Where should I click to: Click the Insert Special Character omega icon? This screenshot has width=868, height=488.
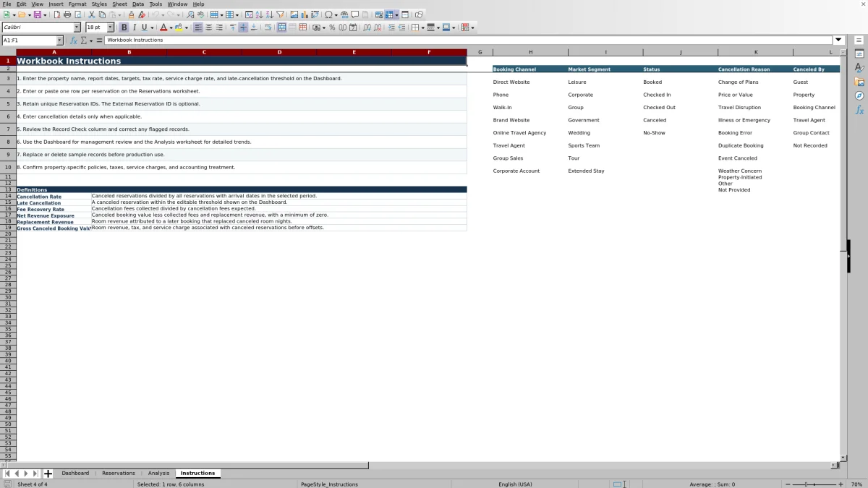click(328, 14)
